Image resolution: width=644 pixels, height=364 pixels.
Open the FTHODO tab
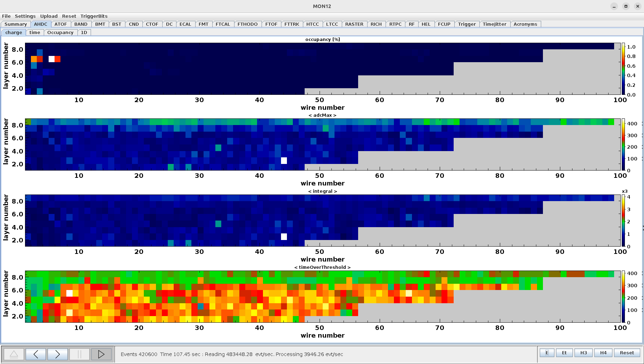[248, 24]
